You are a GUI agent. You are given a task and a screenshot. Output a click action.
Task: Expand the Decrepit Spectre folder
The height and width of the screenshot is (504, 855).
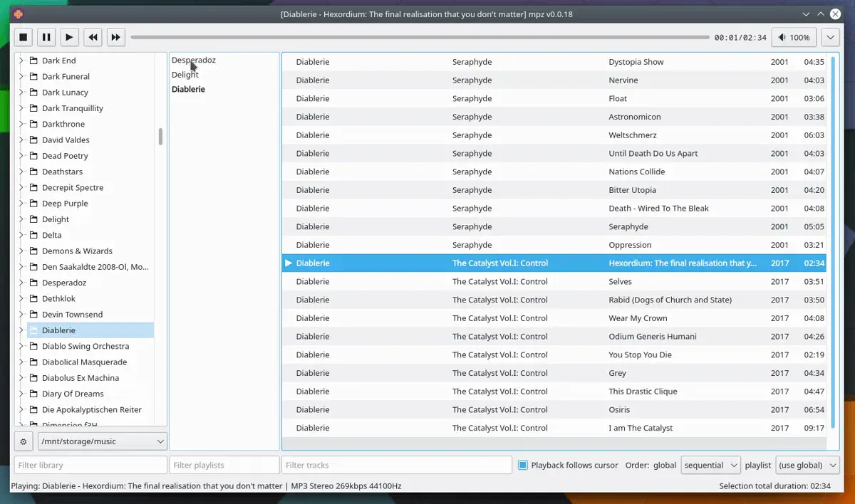point(21,188)
